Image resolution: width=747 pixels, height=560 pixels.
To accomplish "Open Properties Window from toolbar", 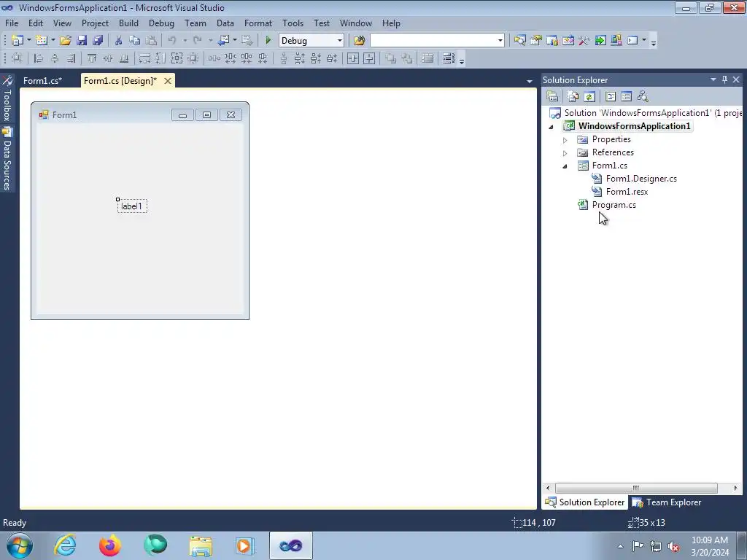I will 536,41.
